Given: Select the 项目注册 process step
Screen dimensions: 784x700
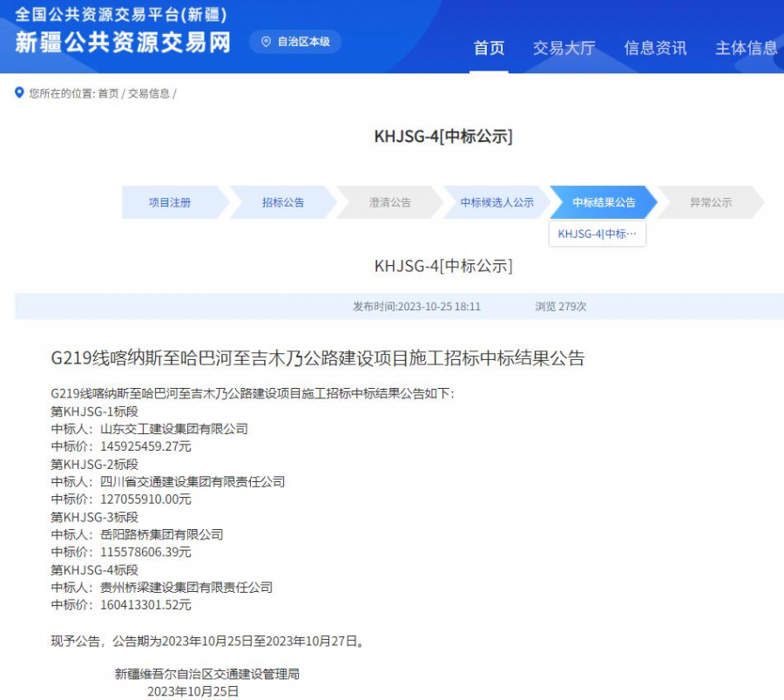Looking at the screenshot, I should click(x=170, y=202).
